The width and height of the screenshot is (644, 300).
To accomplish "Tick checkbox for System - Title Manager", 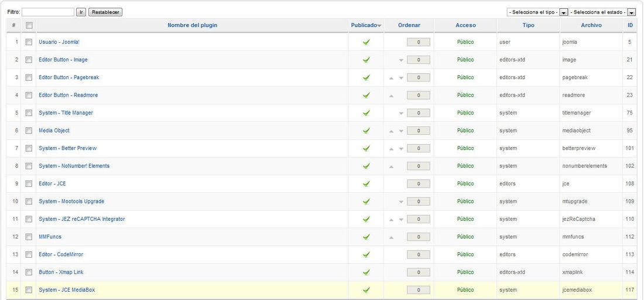I will click(x=29, y=112).
